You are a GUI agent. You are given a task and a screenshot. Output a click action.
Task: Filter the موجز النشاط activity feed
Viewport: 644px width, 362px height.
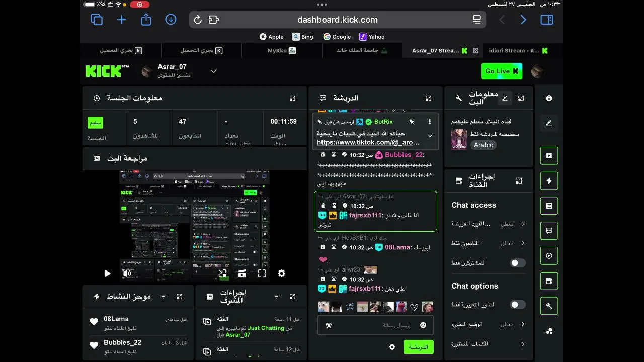click(163, 297)
